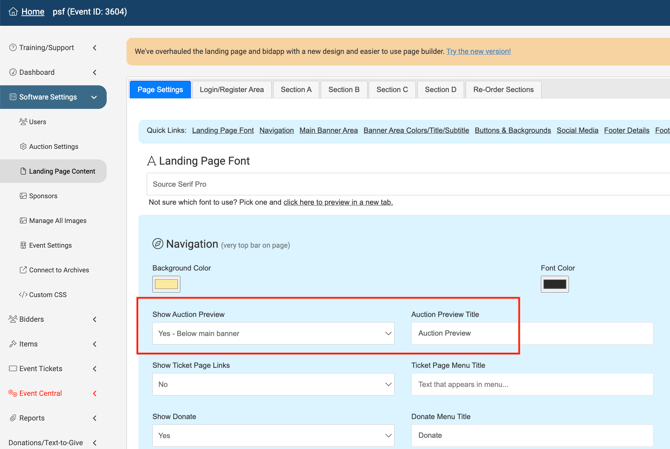Pick the navigation Background Color swatch

[166, 284]
